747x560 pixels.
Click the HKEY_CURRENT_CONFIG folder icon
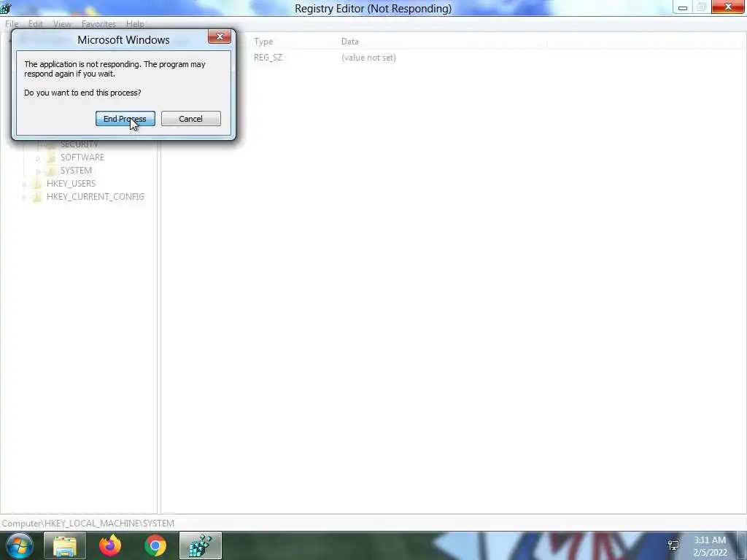[x=36, y=197]
